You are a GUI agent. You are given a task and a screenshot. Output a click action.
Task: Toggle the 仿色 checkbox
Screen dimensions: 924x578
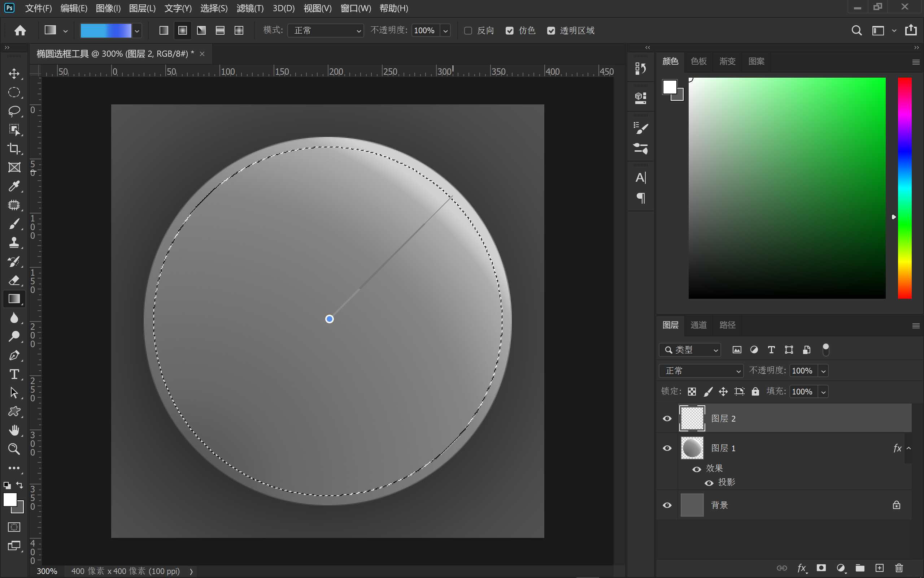[509, 31]
